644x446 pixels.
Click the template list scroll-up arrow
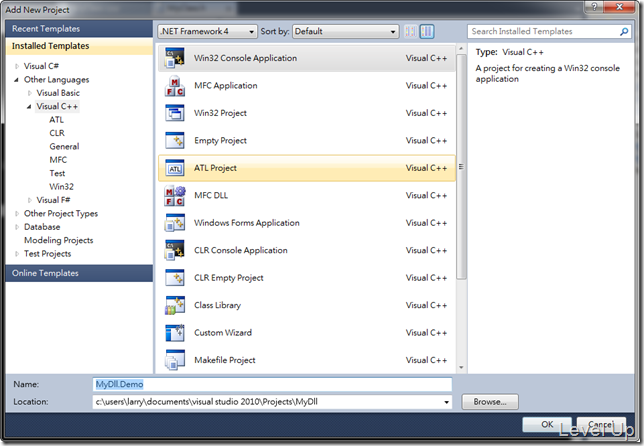(x=461, y=49)
